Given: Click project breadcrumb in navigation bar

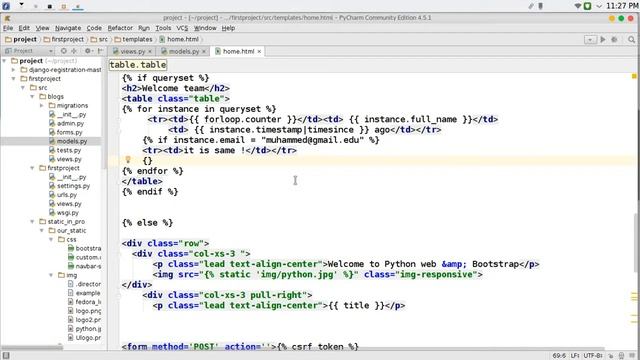Looking at the screenshot, I should pos(21,40).
